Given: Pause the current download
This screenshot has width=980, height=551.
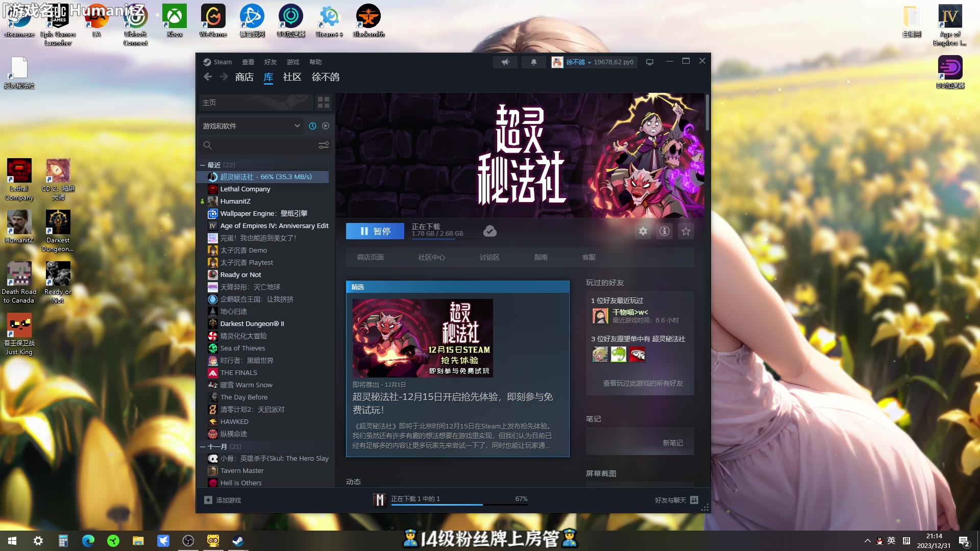Looking at the screenshot, I should coord(375,231).
